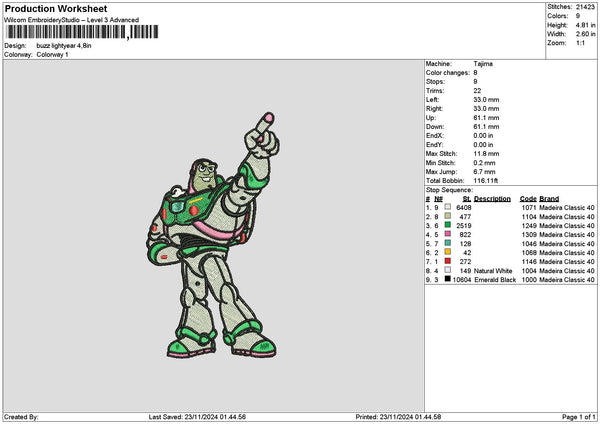Click the "Up:" label
Image resolution: width=600 pixels, height=424 pixels.
click(431, 118)
